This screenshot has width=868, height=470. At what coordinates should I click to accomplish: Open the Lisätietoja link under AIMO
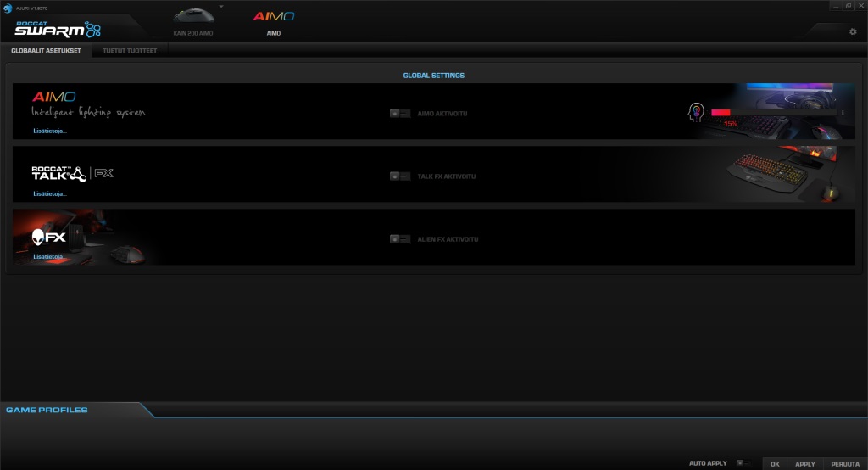click(x=50, y=131)
